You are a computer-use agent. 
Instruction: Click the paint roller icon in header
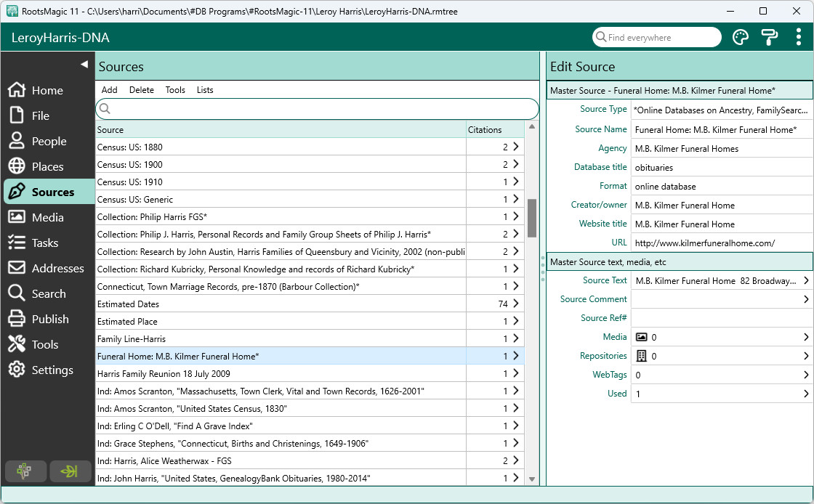(x=770, y=37)
